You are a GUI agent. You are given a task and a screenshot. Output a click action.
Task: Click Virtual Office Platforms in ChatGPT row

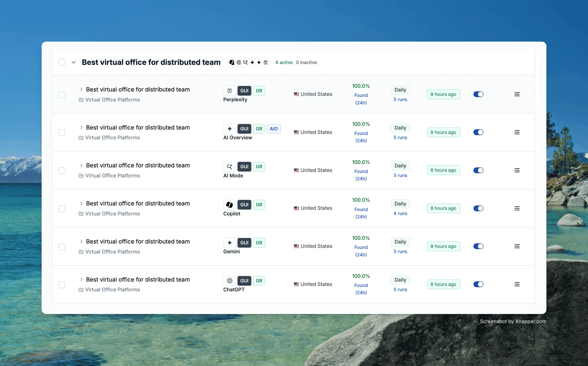point(112,290)
